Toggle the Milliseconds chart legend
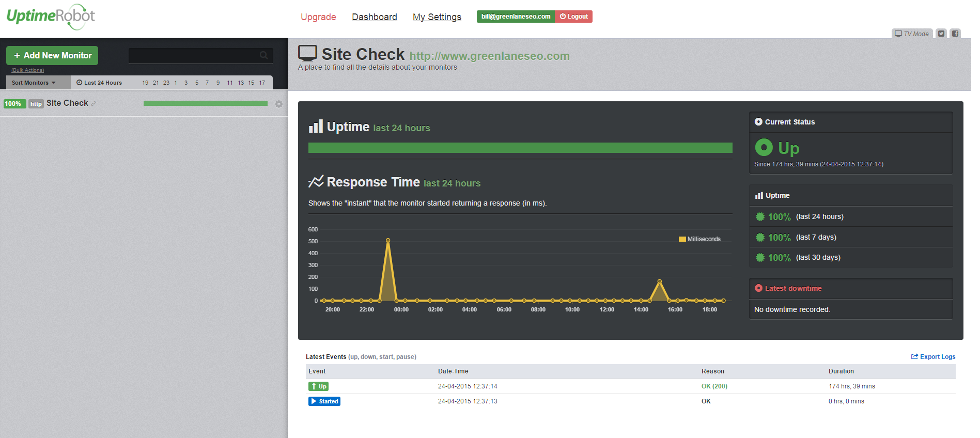980x438 pixels. [699, 239]
